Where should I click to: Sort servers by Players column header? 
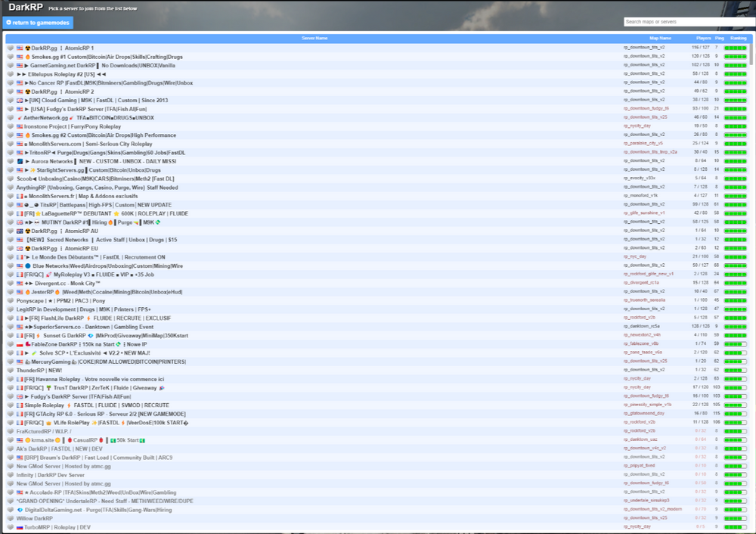point(703,38)
